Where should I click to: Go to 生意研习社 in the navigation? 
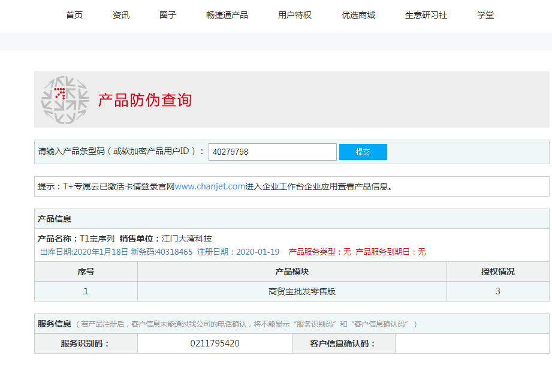pos(426,15)
